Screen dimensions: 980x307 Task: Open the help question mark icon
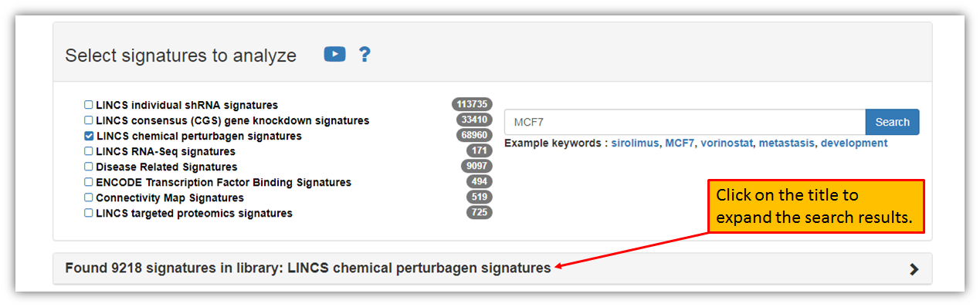tap(365, 54)
